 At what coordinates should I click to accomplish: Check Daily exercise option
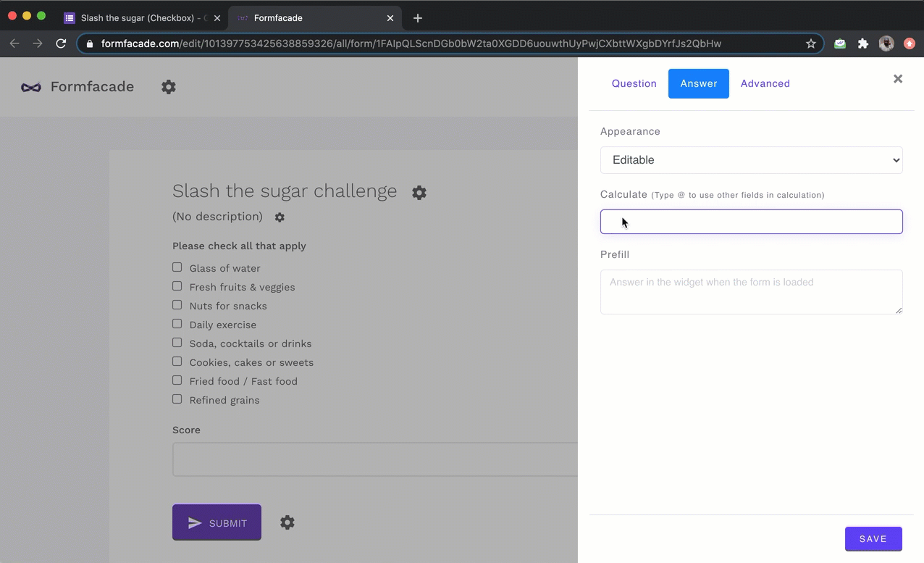(177, 324)
